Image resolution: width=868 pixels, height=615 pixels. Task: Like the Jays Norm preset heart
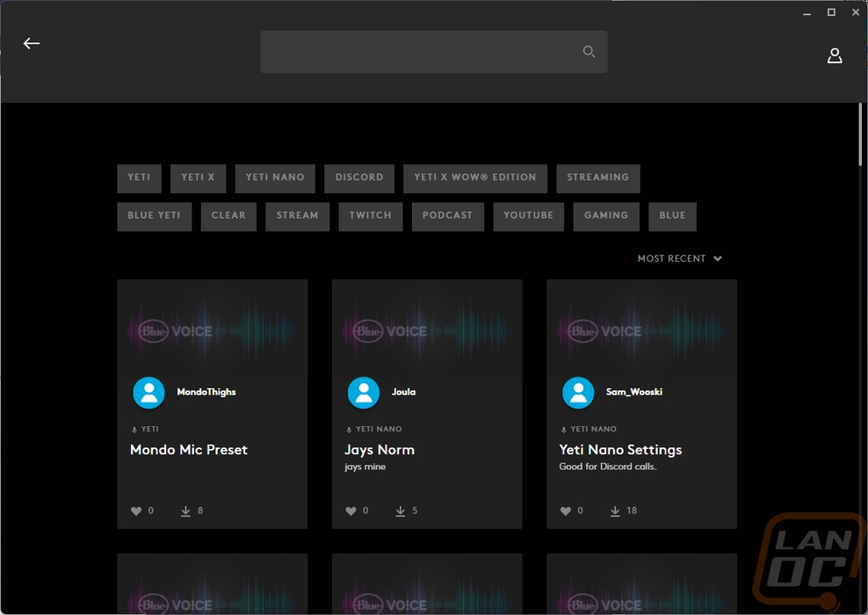click(x=351, y=511)
